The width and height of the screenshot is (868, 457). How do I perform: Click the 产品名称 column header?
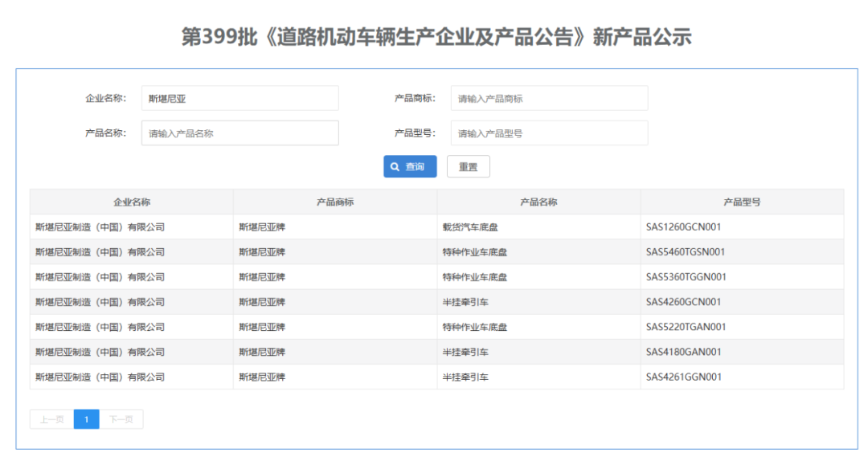pyautogui.click(x=538, y=202)
